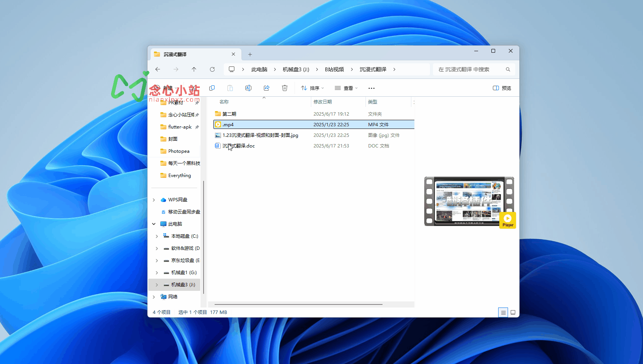Open Photopea folder in sidebar
Image resolution: width=643 pixels, height=364 pixels.
[175, 151]
